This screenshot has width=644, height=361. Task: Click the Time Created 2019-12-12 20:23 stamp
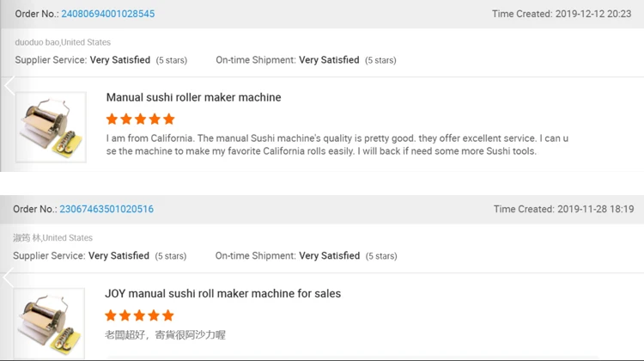coord(562,14)
